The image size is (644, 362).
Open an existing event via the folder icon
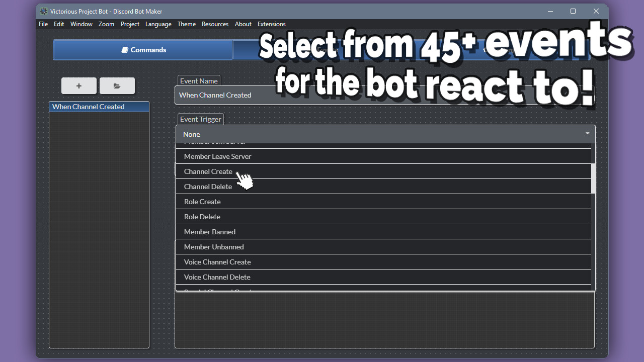coord(117,85)
